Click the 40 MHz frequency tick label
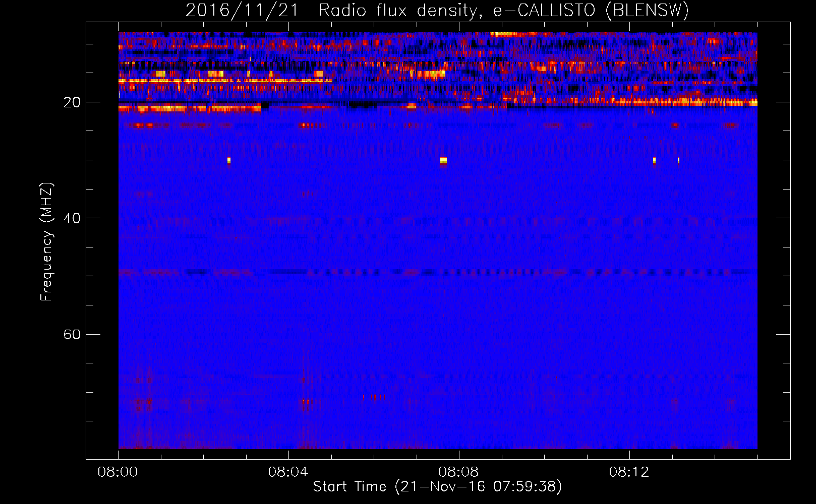Viewport: 816px width, 504px height. point(72,219)
